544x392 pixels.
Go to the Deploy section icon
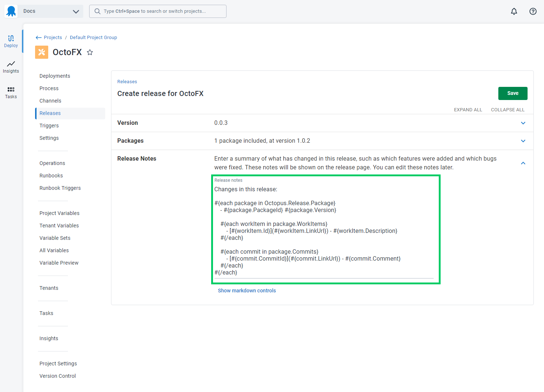click(x=11, y=41)
